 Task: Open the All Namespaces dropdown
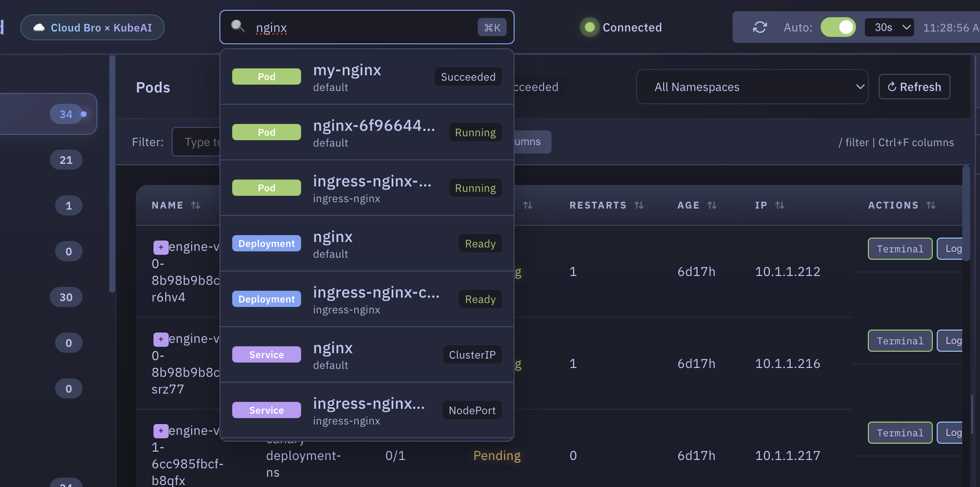[x=752, y=87]
